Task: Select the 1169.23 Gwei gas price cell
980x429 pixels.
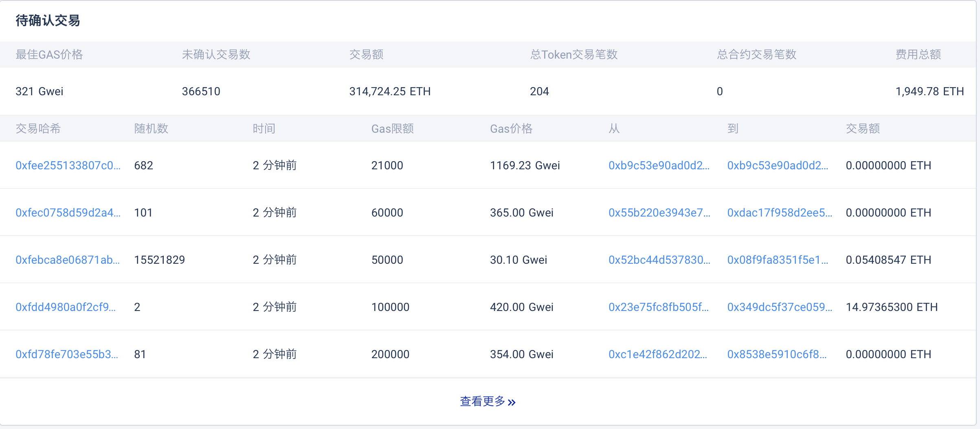Action: 525,165
